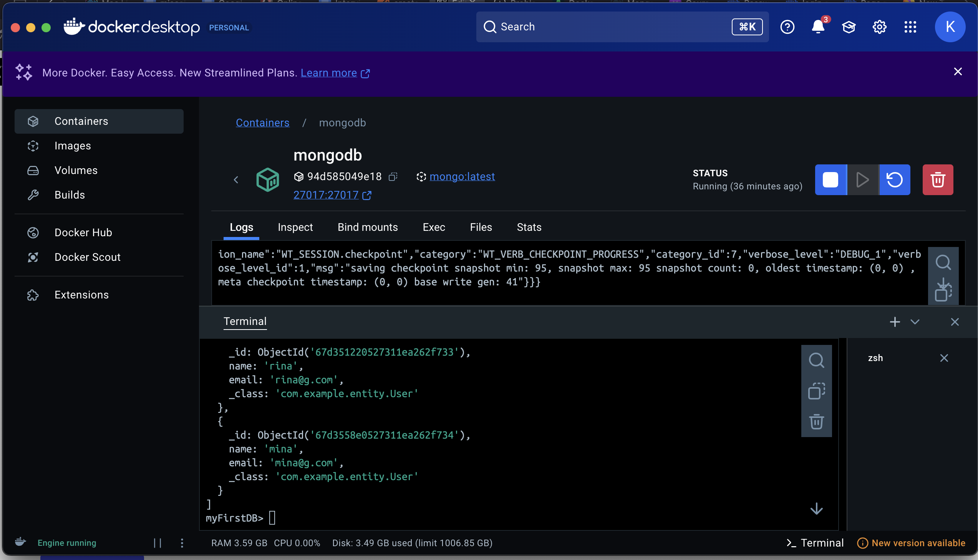Delete the mongodb container with trash button
This screenshot has height=560, width=978.
point(938,180)
